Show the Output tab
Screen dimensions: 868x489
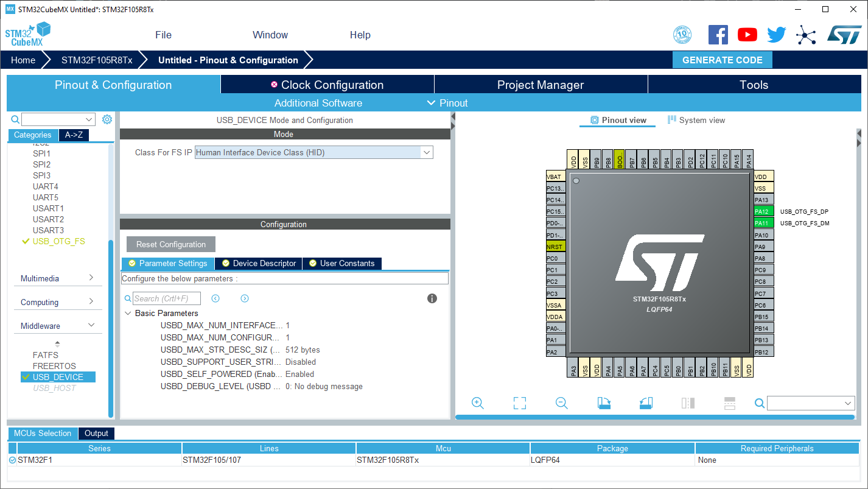coord(96,434)
